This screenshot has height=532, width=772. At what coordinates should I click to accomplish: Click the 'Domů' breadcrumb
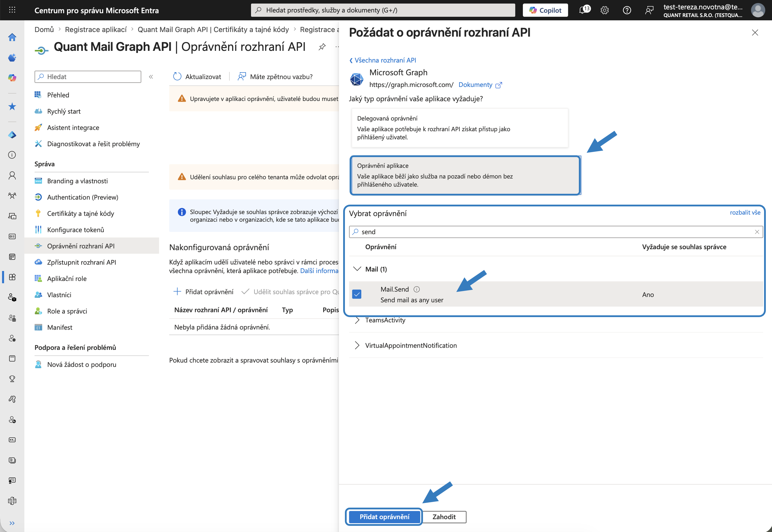click(x=44, y=29)
